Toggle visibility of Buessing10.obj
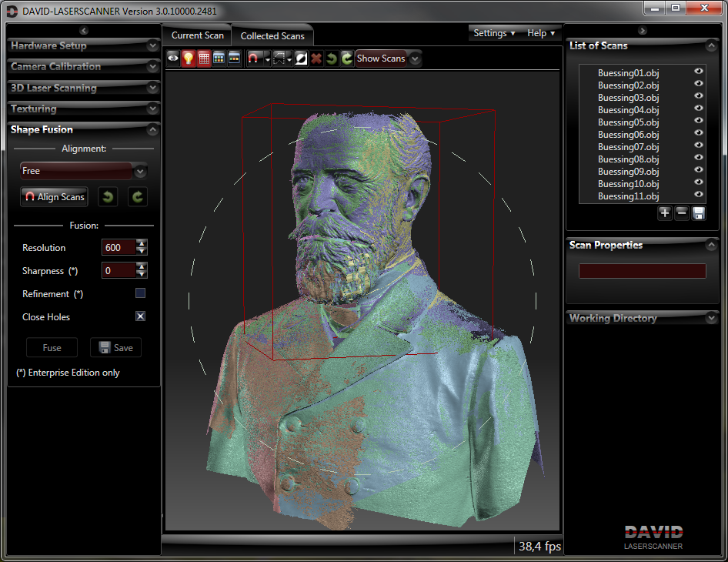Screen dimensions: 728x562 pos(699,182)
